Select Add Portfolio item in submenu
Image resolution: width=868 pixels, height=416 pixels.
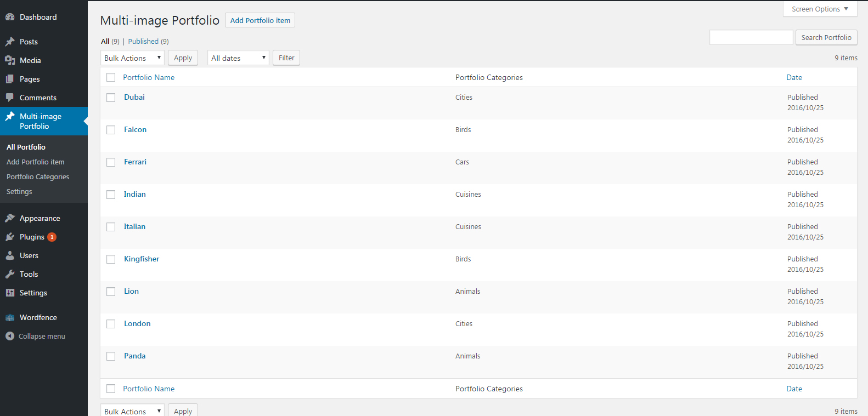pos(35,162)
